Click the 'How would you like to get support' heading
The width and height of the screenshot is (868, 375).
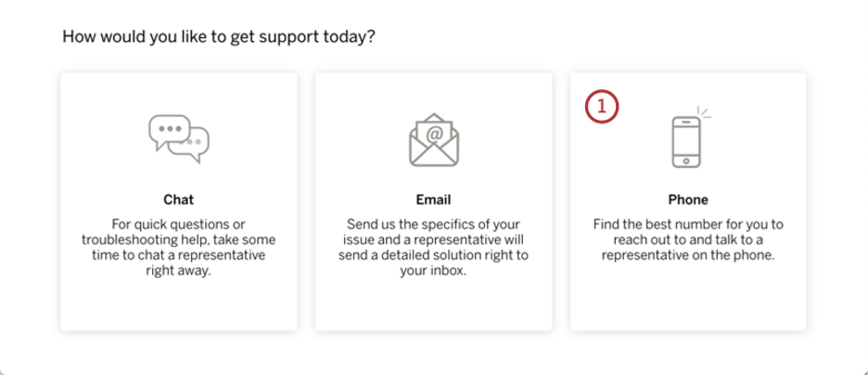(219, 37)
